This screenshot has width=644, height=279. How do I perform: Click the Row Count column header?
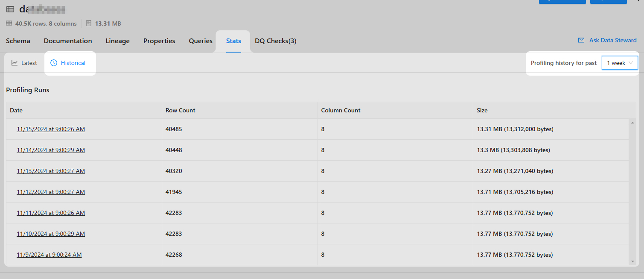point(180,110)
